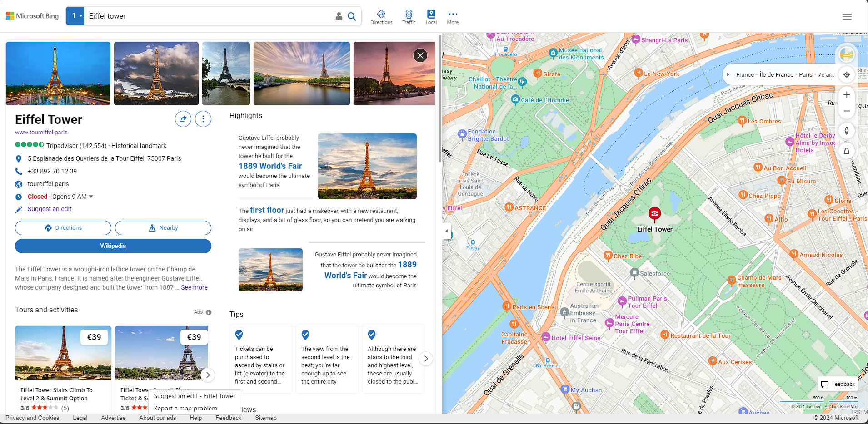Click the Local icon in toolbar

[431, 17]
